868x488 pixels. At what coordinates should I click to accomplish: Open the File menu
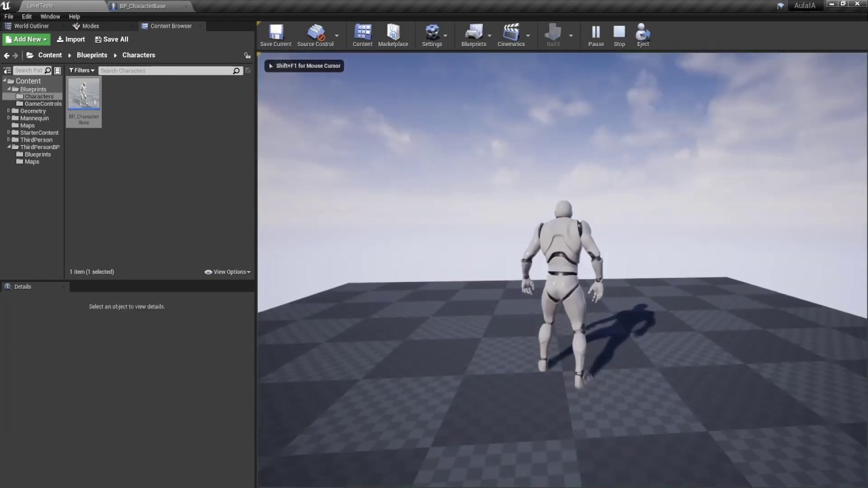point(9,16)
